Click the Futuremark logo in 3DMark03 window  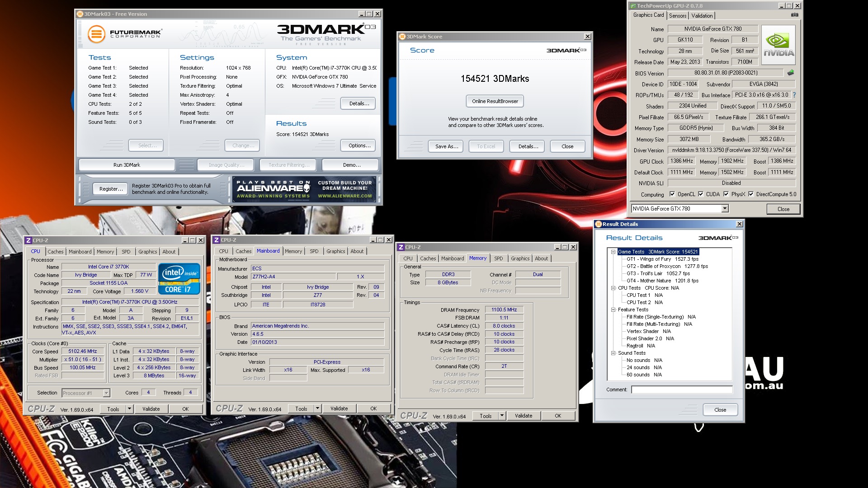[x=125, y=34]
